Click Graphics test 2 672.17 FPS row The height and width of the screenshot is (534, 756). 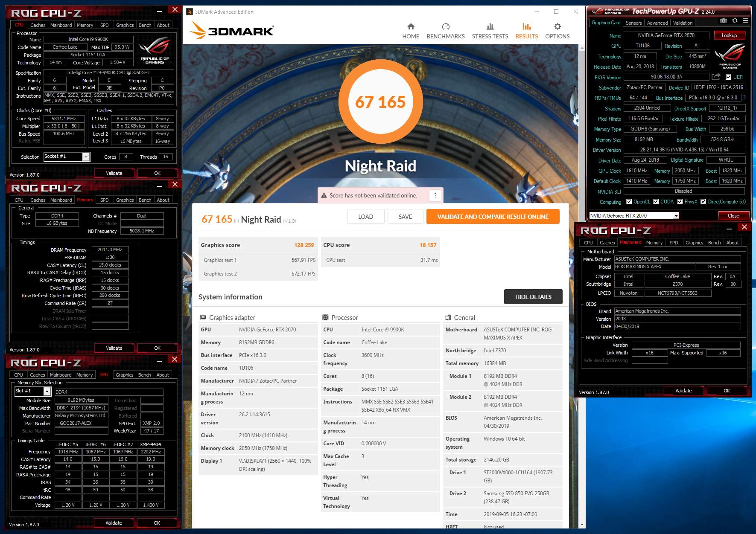(259, 274)
